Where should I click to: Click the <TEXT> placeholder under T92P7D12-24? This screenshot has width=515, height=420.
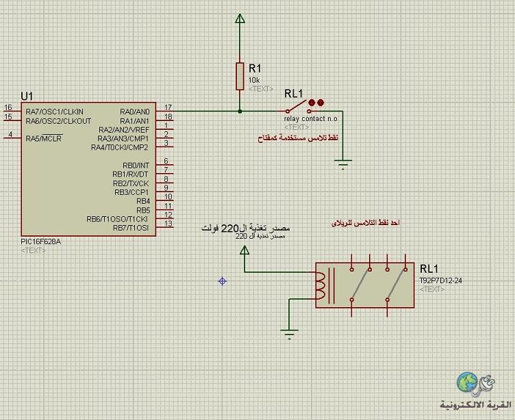[x=432, y=289]
